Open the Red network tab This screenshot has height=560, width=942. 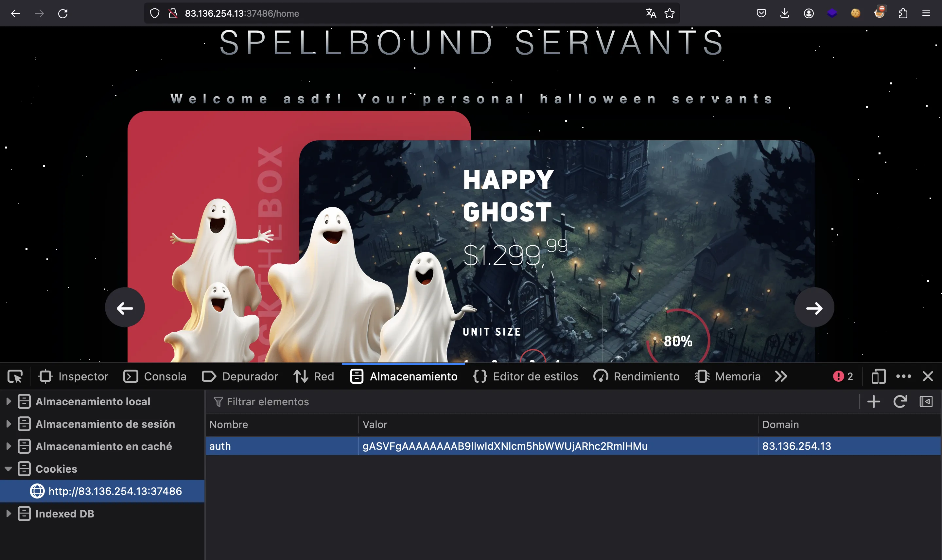coord(314,376)
